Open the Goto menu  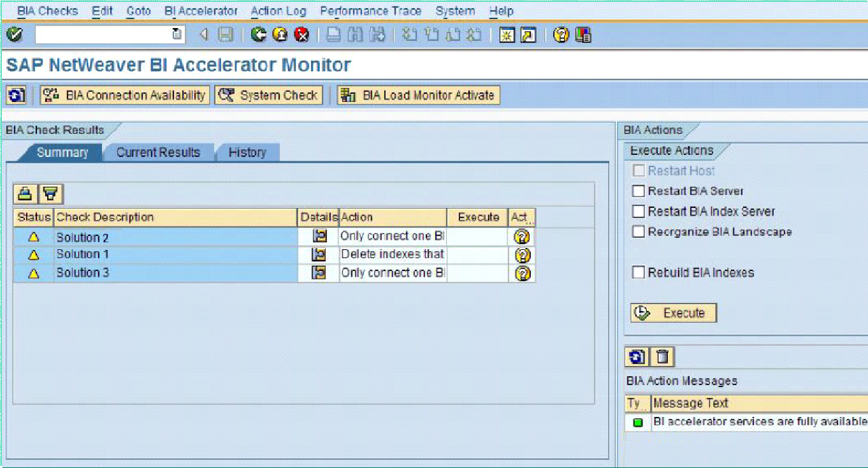[x=139, y=11]
